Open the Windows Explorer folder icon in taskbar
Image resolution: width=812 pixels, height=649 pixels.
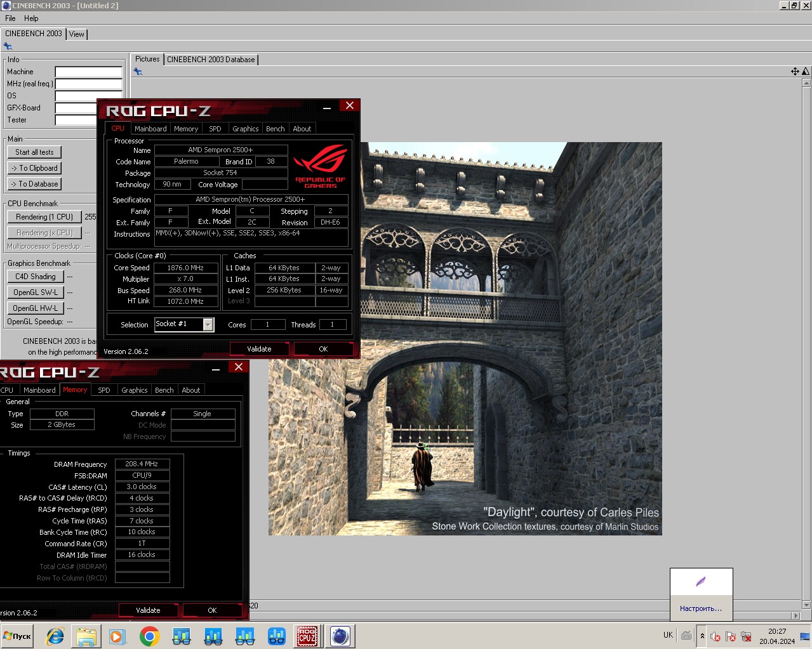[x=86, y=636]
